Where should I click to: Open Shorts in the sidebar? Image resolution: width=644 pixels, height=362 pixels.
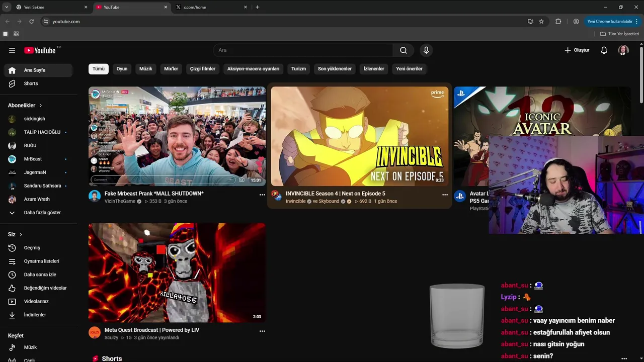38,83
